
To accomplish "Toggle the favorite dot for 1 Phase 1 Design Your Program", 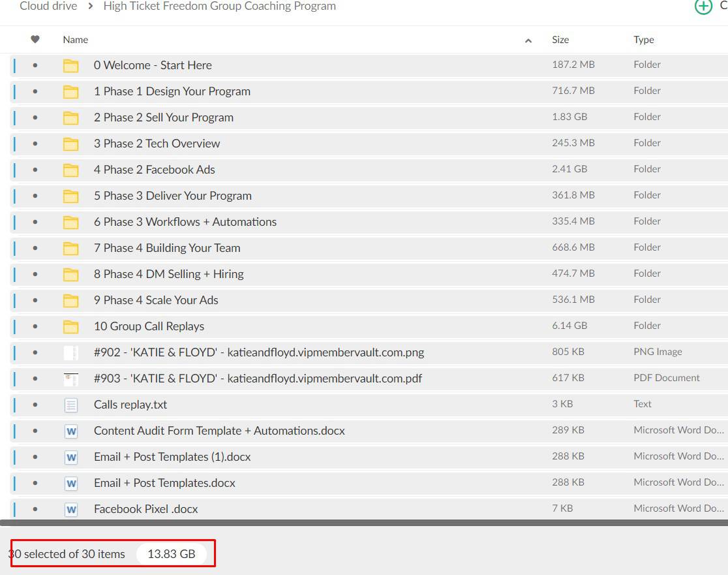I will 35,91.
